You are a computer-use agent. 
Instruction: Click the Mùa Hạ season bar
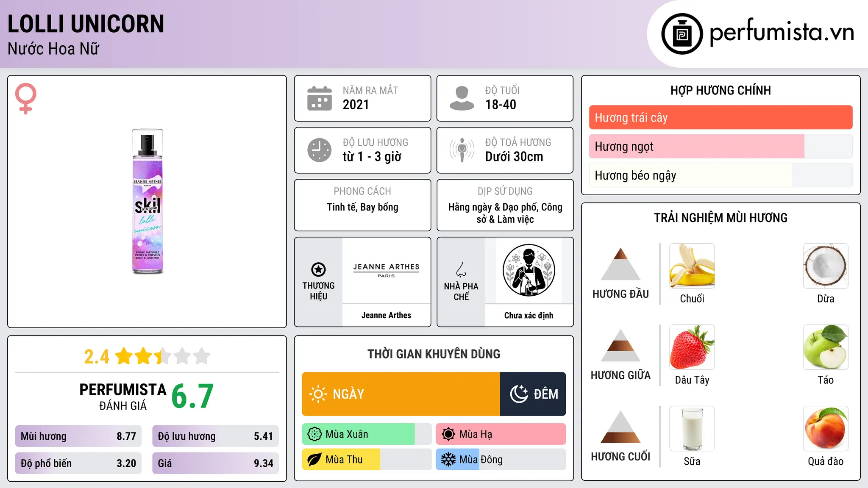pos(501,434)
